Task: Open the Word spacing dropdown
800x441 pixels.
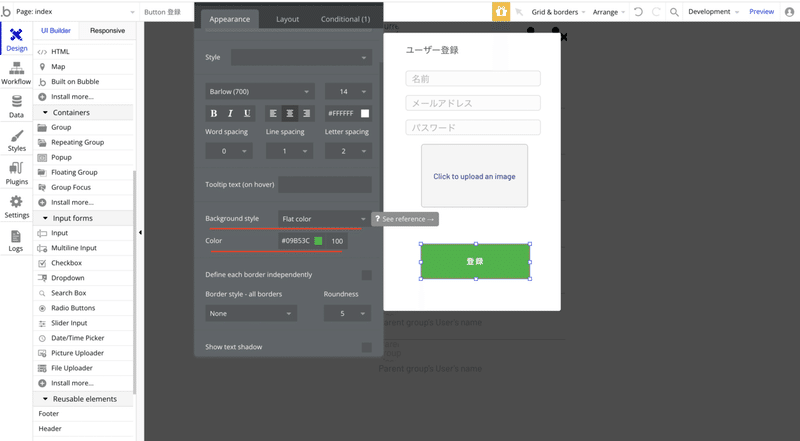Action: pos(229,151)
